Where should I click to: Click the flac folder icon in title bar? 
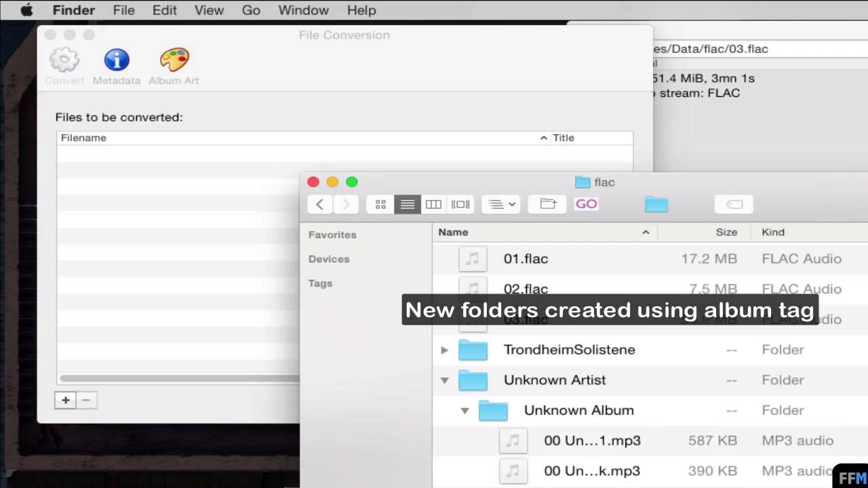[583, 182]
